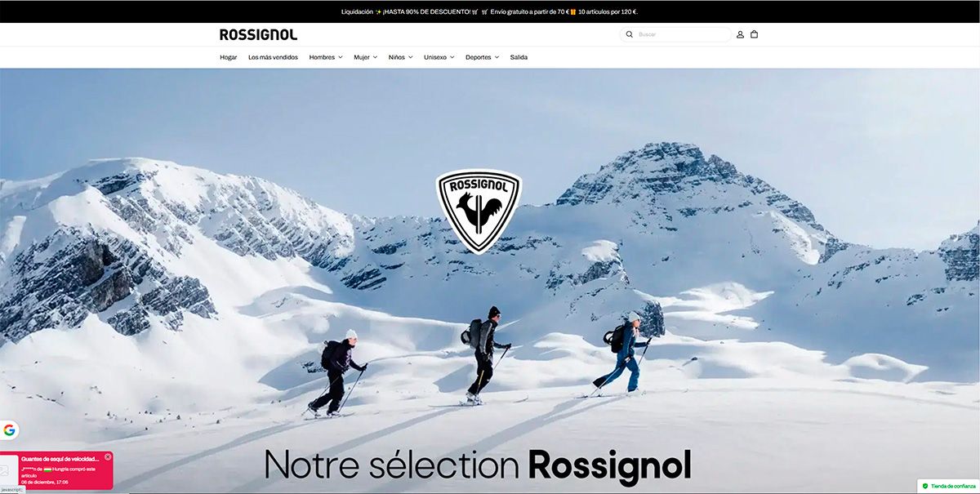Viewport: 980px width, 494px height.
Task: Click the liquidation discount announcement banner
Action: pyautogui.click(x=490, y=11)
